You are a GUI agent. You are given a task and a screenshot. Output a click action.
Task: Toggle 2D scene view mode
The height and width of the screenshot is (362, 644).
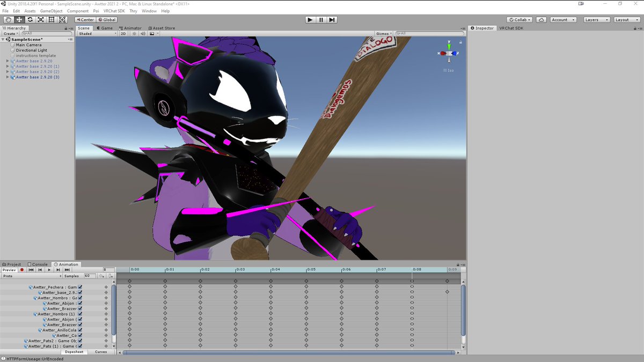pyautogui.click(x=123, y=33)
